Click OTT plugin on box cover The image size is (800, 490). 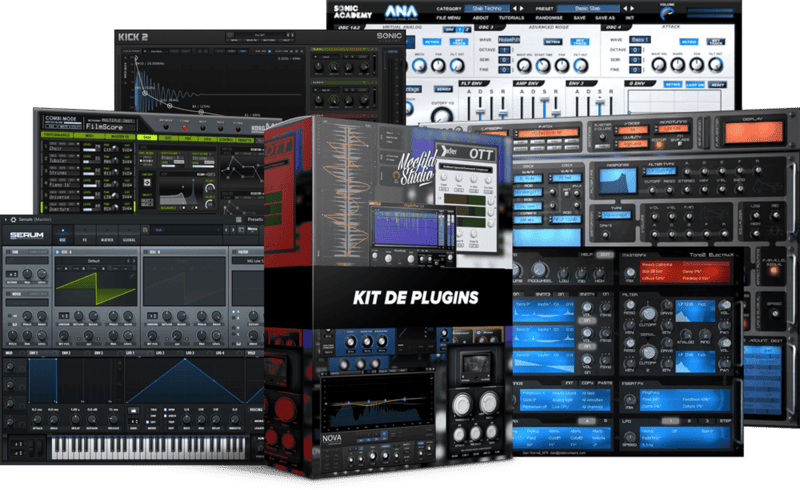(x=466, y=197)
